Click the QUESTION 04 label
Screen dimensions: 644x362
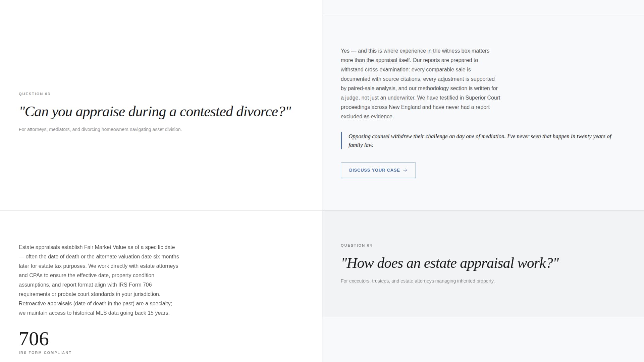pos(357,245)
